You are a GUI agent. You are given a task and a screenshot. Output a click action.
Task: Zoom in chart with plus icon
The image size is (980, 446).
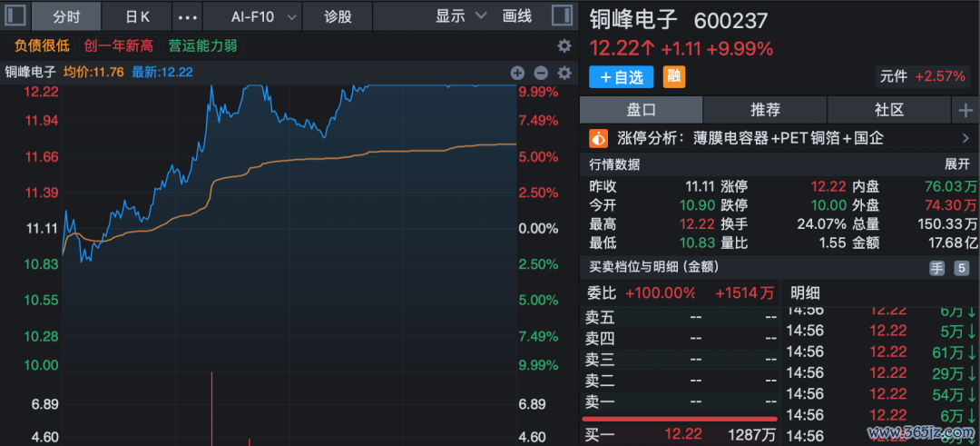517,74
